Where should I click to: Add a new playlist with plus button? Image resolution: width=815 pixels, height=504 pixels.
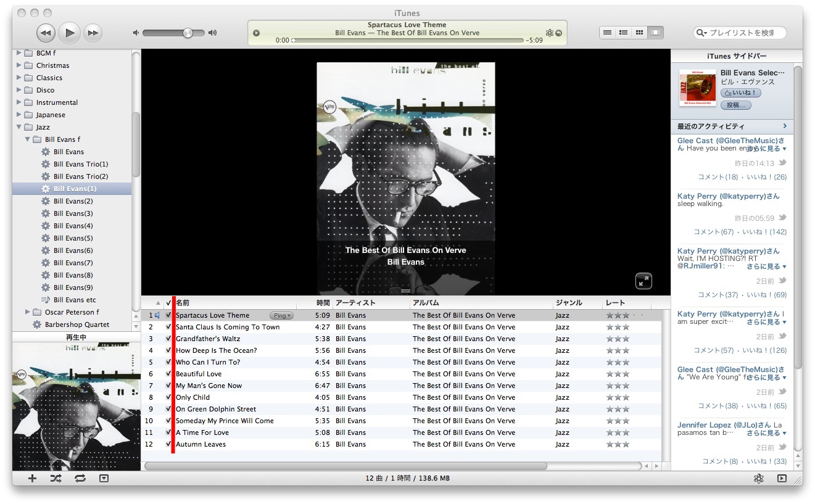(33, 479)
